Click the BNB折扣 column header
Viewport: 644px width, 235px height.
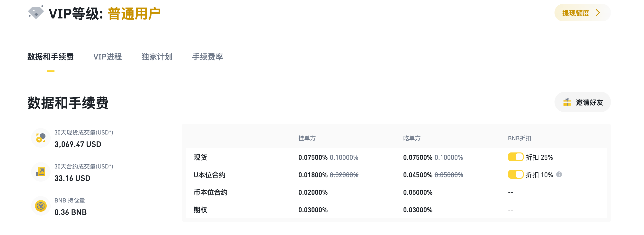point(519,138)
